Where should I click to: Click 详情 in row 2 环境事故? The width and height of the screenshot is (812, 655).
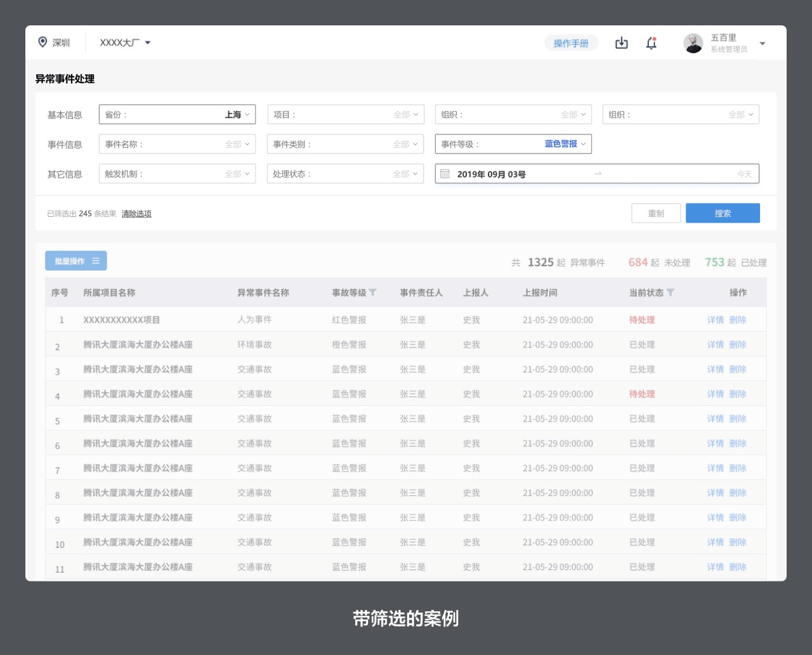(x=716, y=345)
